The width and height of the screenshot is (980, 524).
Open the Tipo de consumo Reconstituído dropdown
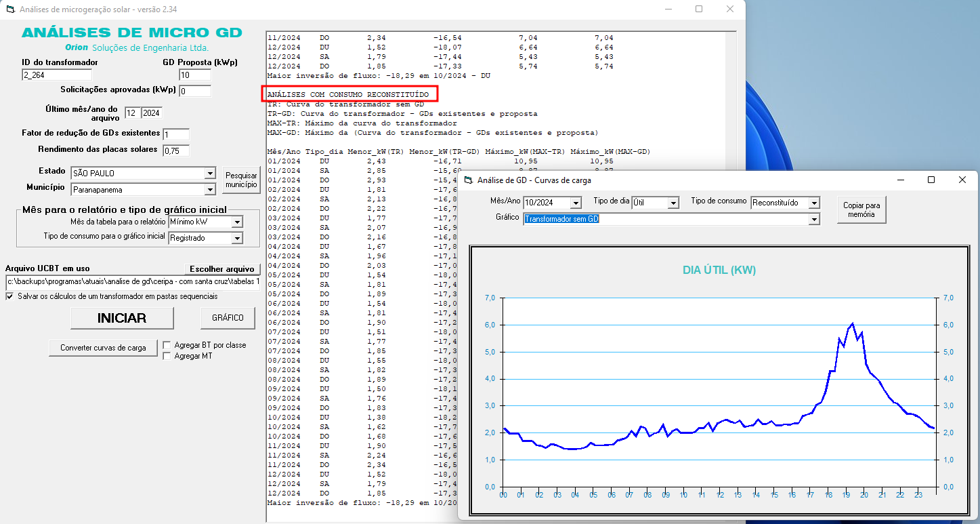[813, 203]
